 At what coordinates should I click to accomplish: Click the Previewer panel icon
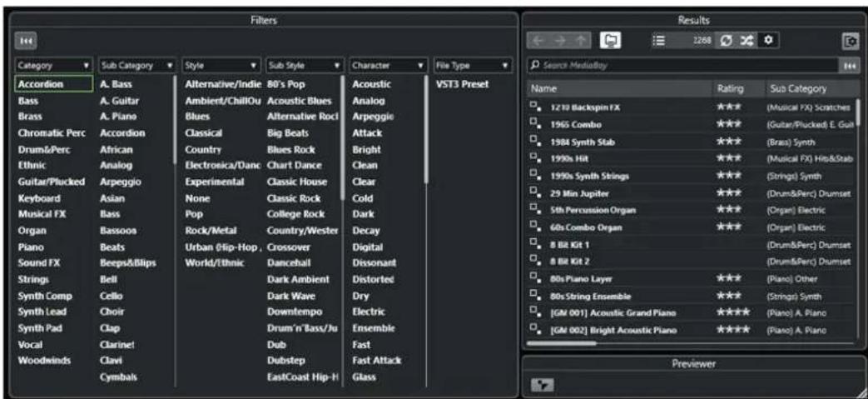click(x=543, y=385)
